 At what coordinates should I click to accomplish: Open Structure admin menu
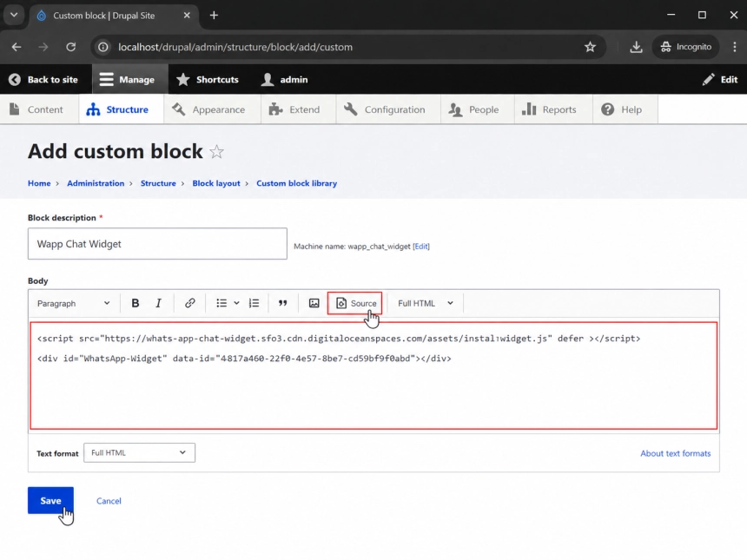(121, 109)
